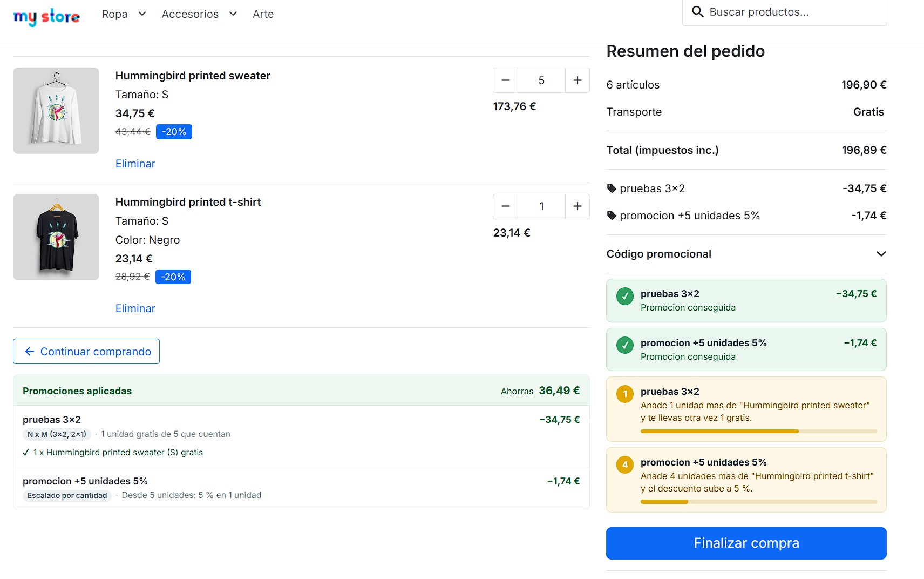Focus the Buscar productos search field
The image size is (924, 579).
point(785,12)
